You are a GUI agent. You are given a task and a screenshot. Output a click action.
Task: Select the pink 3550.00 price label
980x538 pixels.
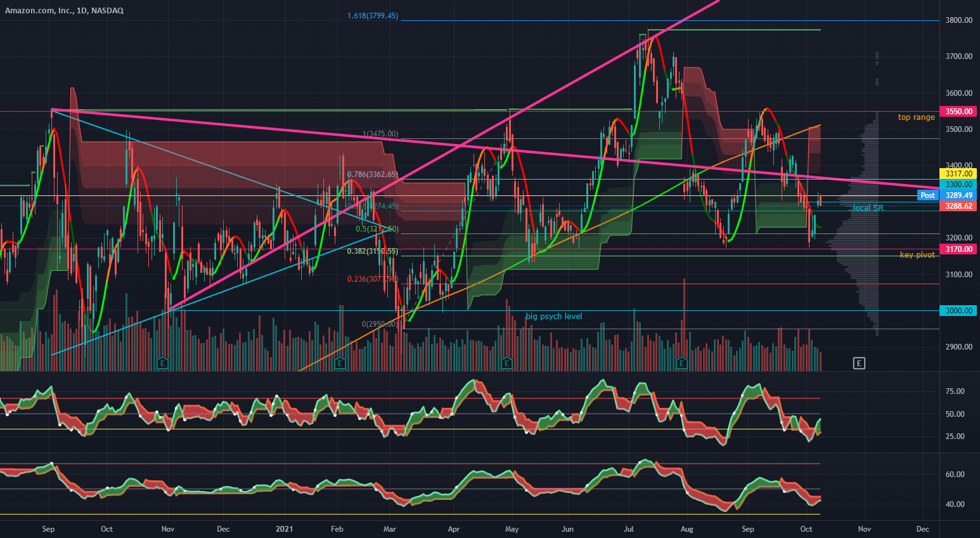tap(958, 112)
